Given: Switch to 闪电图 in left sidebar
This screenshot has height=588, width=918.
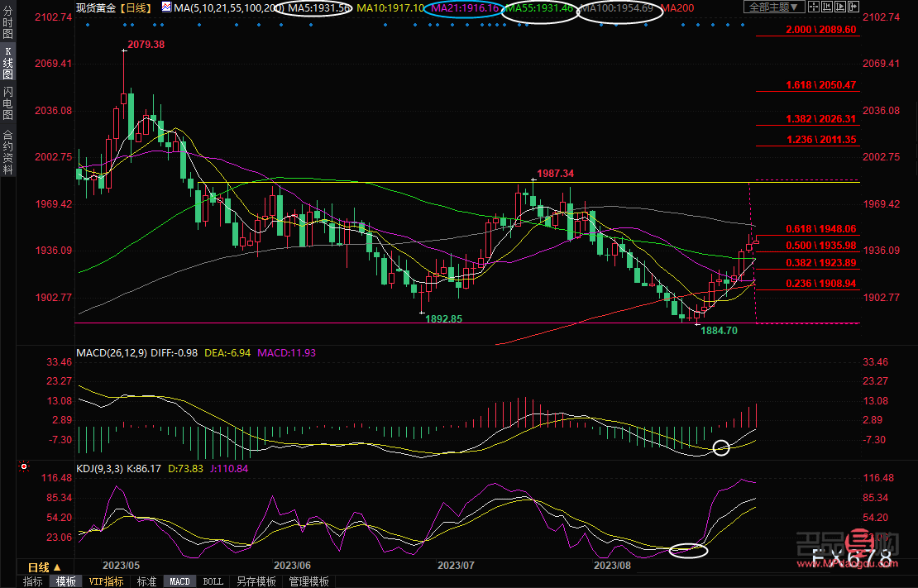Looking at the screenshot, I should [7, 104].
